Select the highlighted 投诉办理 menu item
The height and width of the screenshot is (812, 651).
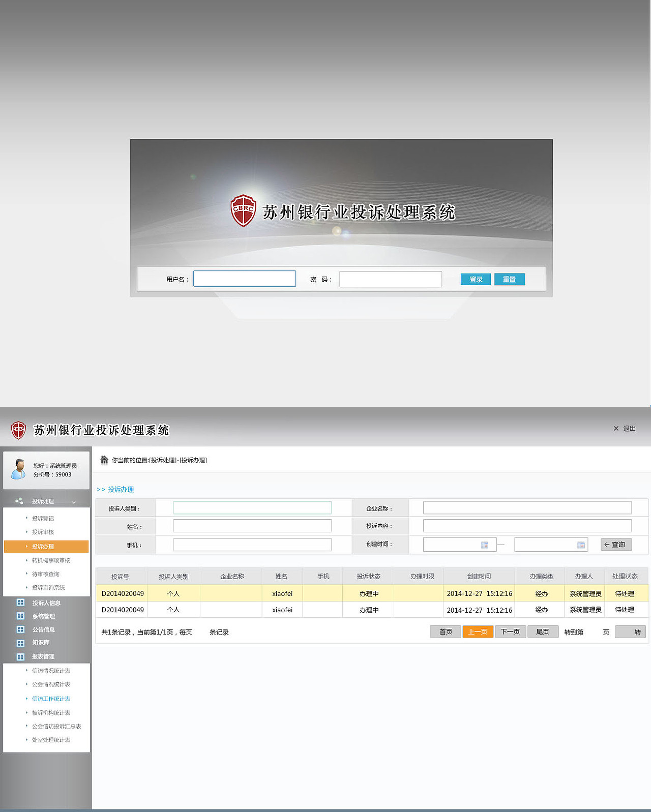[46, 546]
